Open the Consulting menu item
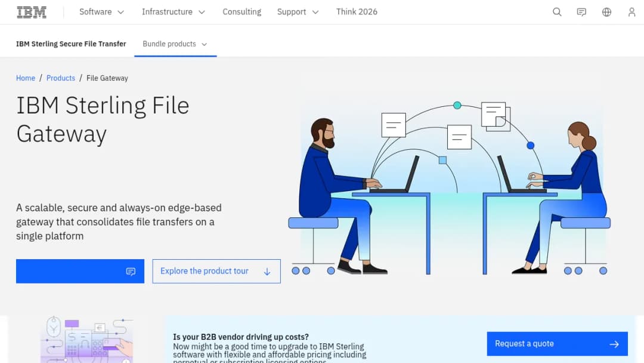Screen dimensions: 644x363 click(242, 12)
